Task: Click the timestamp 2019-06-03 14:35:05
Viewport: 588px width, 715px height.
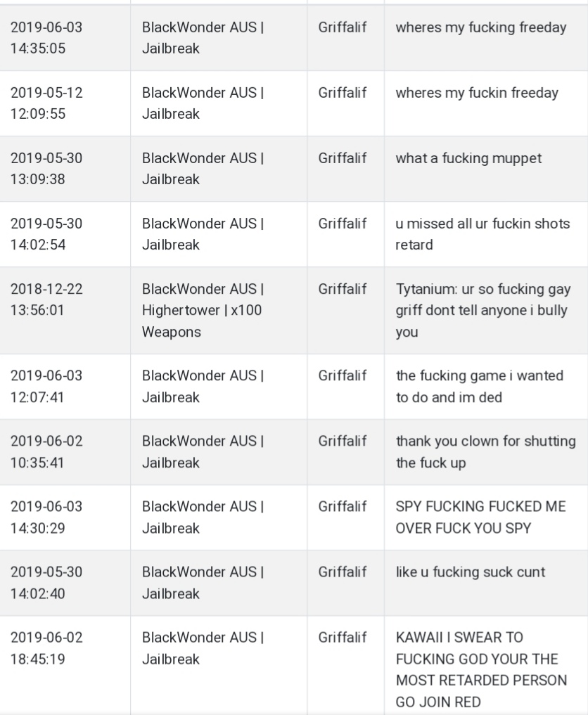Action: tap(46, 37)
